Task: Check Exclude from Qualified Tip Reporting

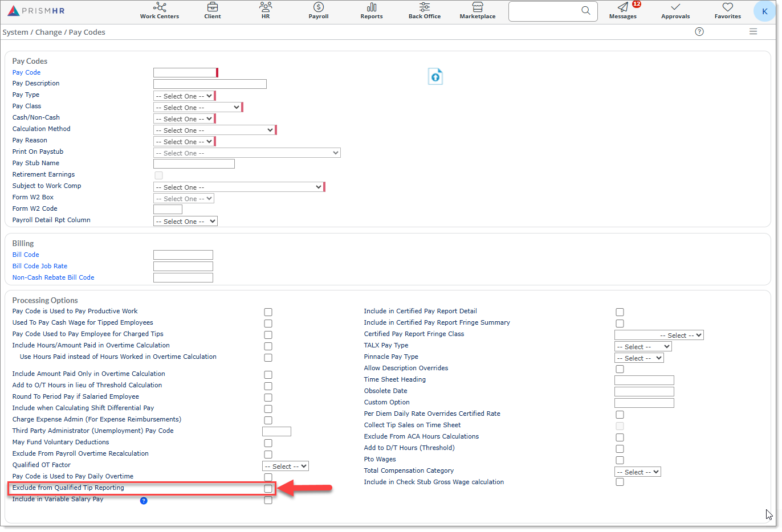Action: pyautogui.click(x=268, y=489)
